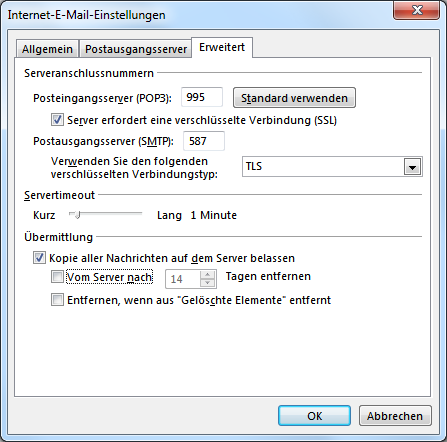Image resolution: width=447 pixels, height=442 pixels.
Task: Toggle the SSL encrypted connection checkbox
Action: coord(57,120)
